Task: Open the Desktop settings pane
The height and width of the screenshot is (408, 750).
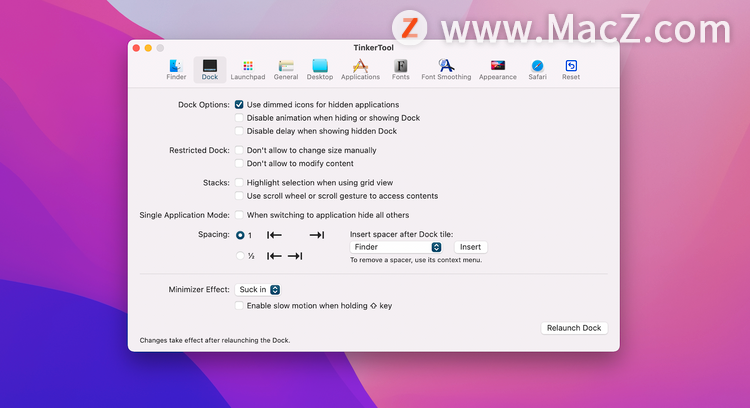Action: click(x=320, y=69)
